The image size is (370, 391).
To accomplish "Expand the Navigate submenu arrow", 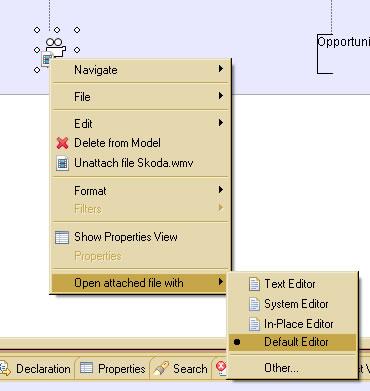I will click(220, 69).
